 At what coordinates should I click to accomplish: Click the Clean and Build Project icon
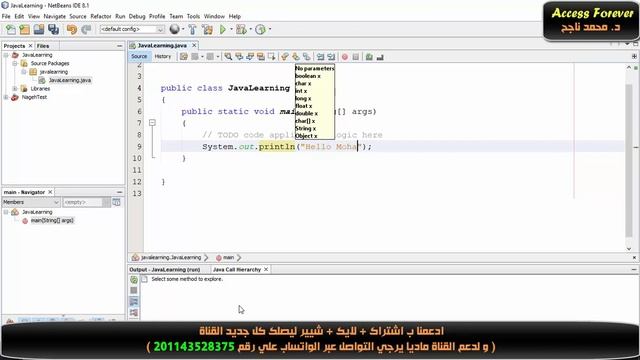pyautogui.click(x=207, y=29)
